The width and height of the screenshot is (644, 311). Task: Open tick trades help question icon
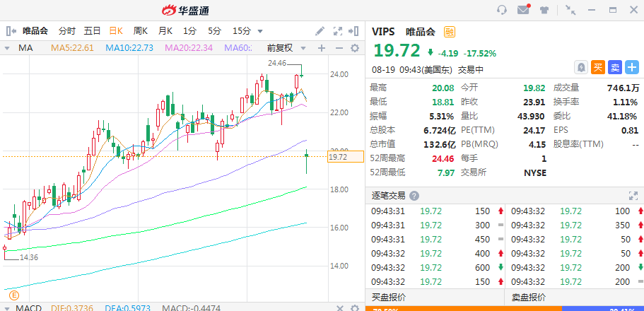click(414, 196)
